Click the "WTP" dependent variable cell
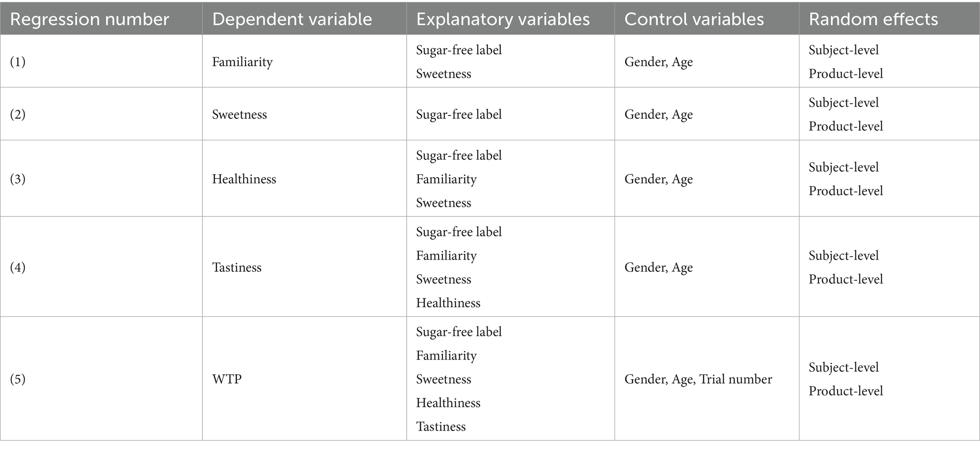The width and height of the screenshot is (980, 449). tap(227, 379)
